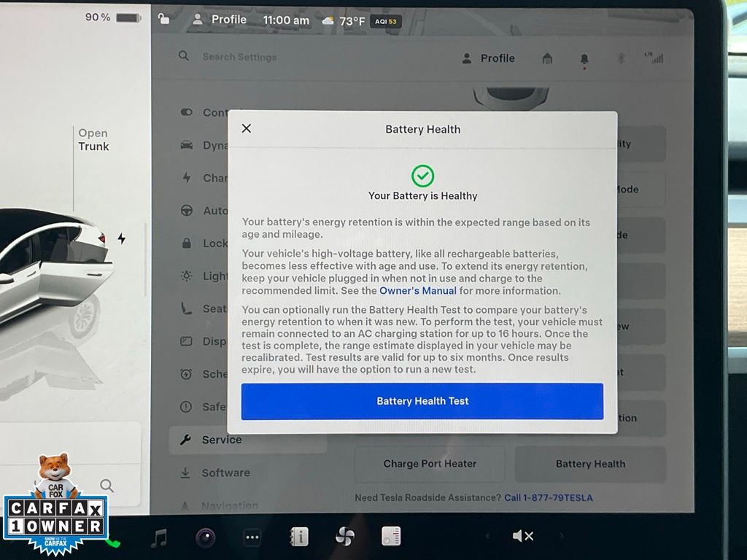Open the Owner's Manual link
747x560 pixels.
[417, 291]
